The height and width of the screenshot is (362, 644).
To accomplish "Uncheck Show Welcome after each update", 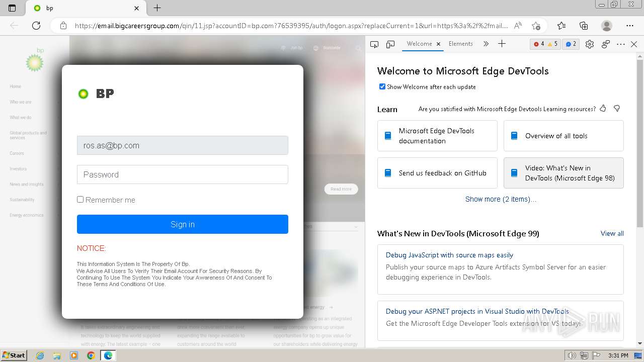I will [382, 86].
